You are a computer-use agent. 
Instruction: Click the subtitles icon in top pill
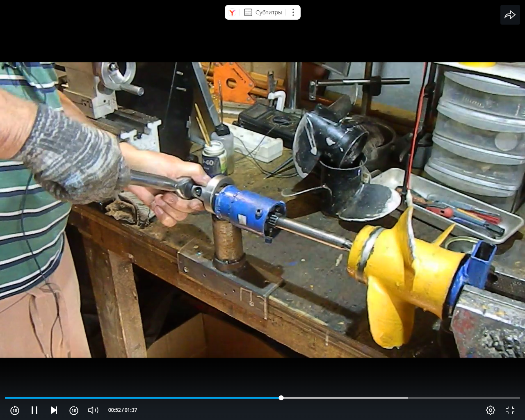[248, 12]
